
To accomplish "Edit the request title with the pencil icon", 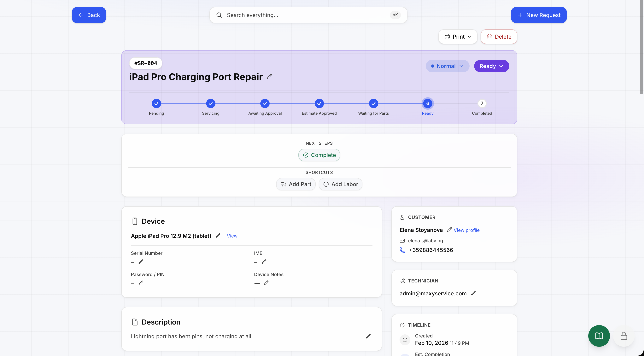I will [270, 77].
